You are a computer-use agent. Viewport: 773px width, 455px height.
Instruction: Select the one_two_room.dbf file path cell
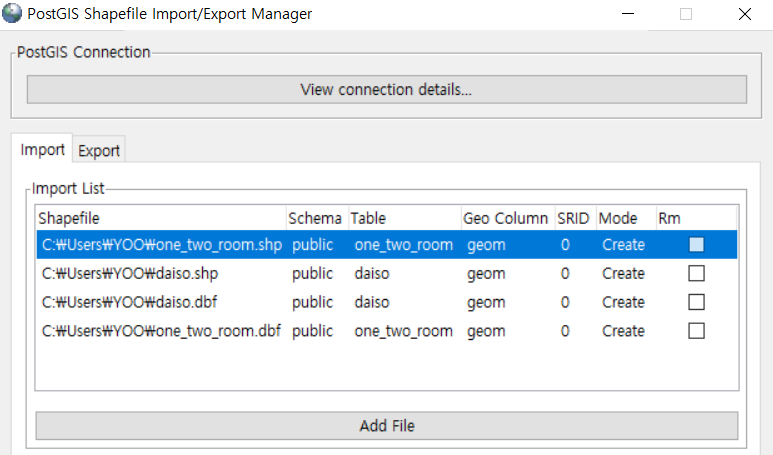[161, 331]
